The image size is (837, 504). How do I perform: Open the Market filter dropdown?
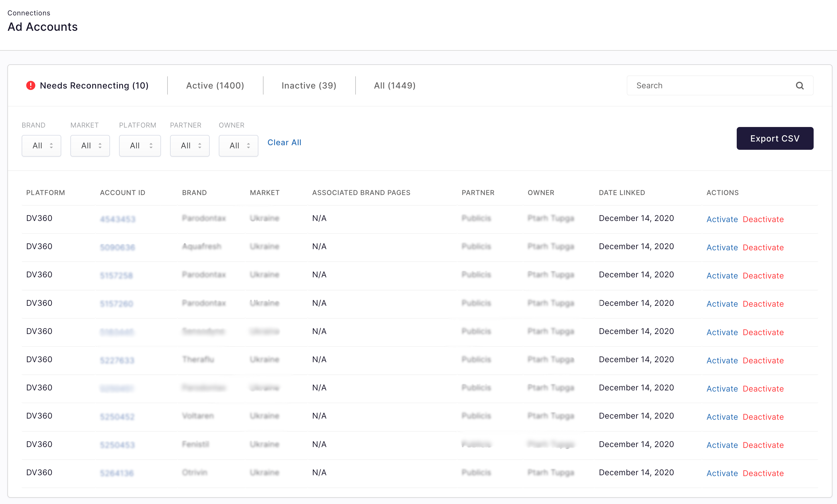[x=90, y=146]
